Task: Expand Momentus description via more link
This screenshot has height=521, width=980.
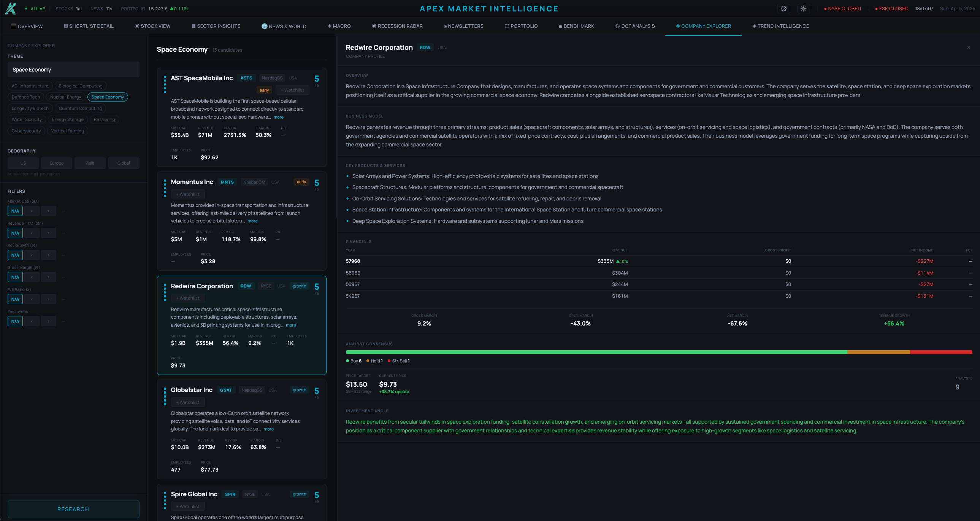Action: pos(253,221)
